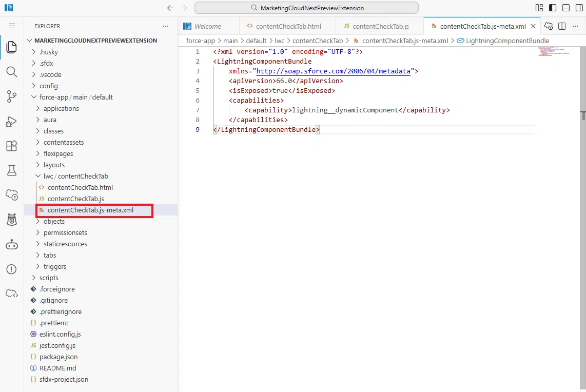The width and height of the screenshot is (586, 392).
Task: Switch to the Welcome tab
Action: coord(208,26)
